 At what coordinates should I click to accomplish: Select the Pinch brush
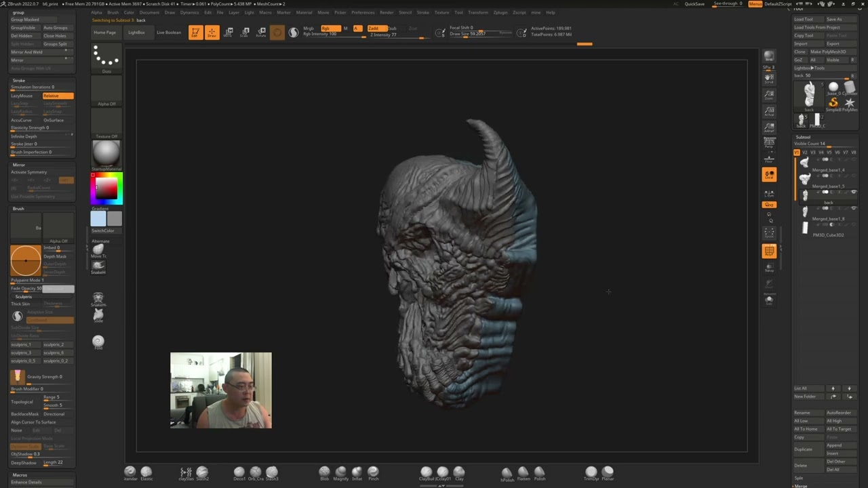point(374,473)
